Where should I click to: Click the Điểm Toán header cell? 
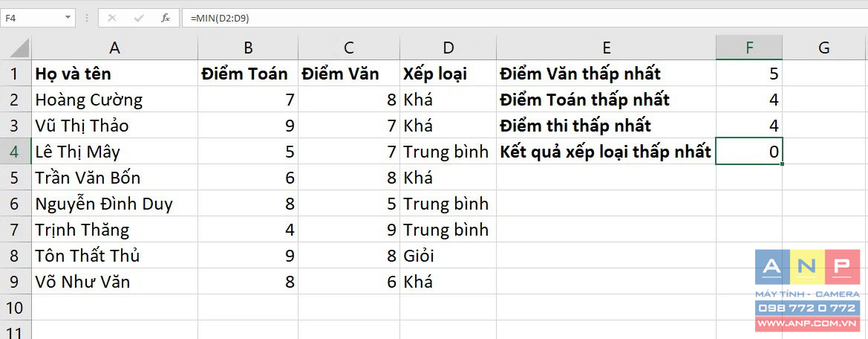(x=248, y=73)
